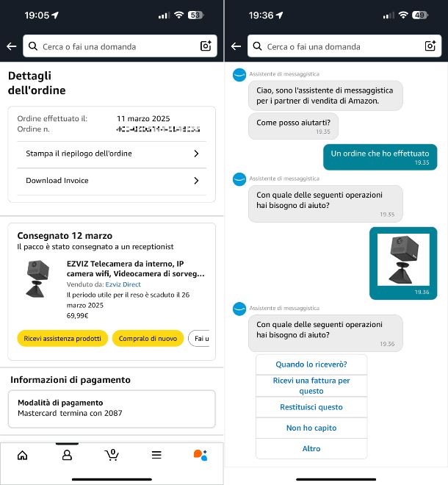Tap the back arrow on the order details screen

point(12,46)
